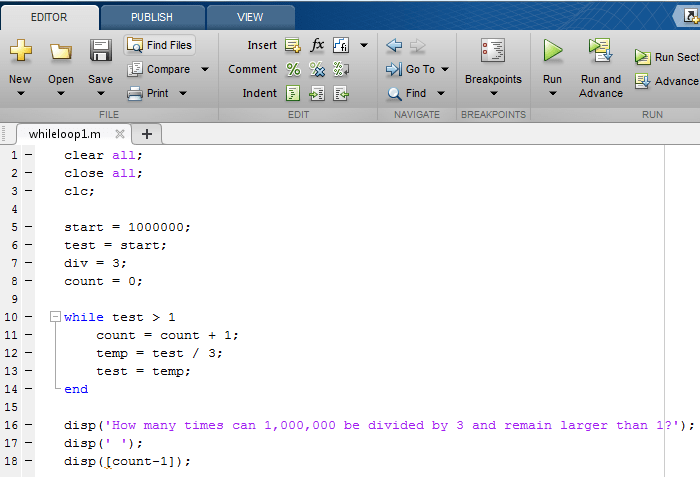Screen dimensions: 700x477
Task: Click the decrease indent icon
Action: (341, 93)
